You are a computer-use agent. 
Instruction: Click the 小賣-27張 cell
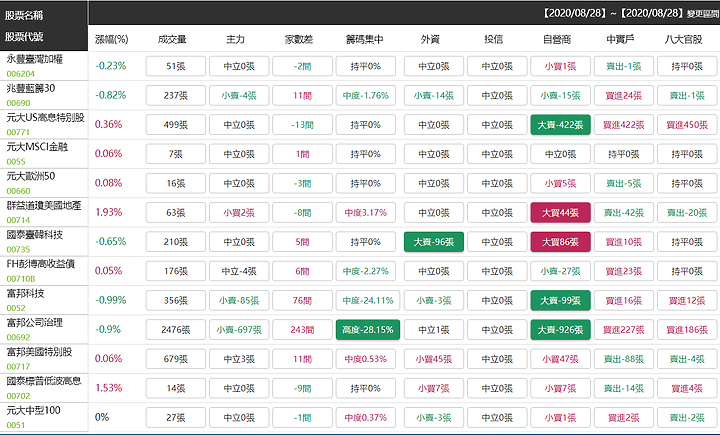click(560, 271)
